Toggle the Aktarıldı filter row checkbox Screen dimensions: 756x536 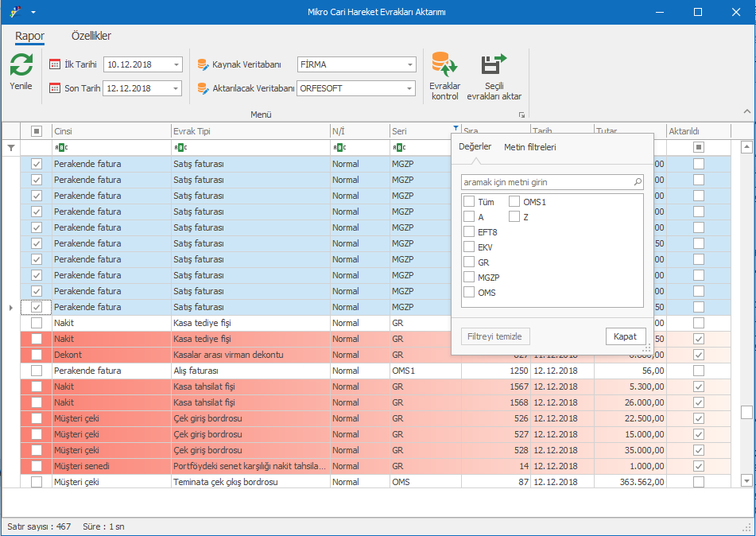point(699,147)
